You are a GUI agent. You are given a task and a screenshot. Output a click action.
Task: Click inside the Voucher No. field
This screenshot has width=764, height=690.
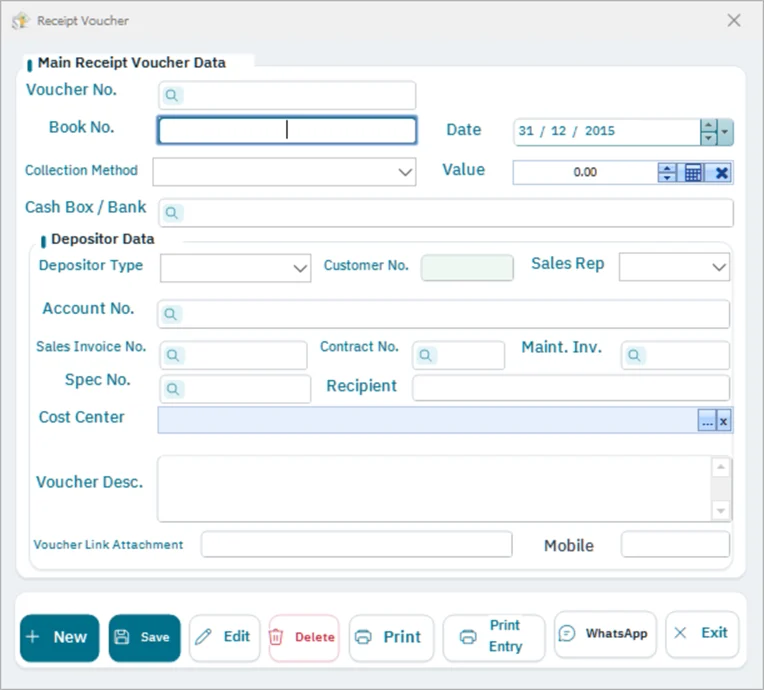(287, 95)
